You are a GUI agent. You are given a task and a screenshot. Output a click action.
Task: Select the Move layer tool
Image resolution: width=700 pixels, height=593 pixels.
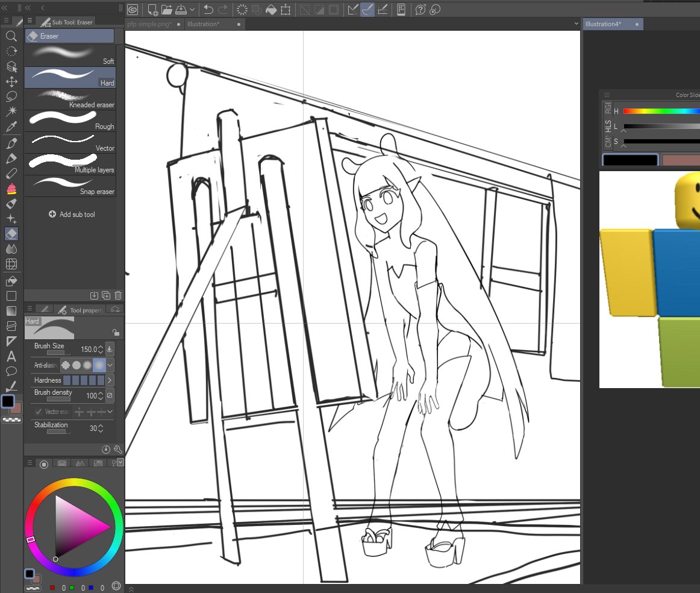[x=11, y=82]
